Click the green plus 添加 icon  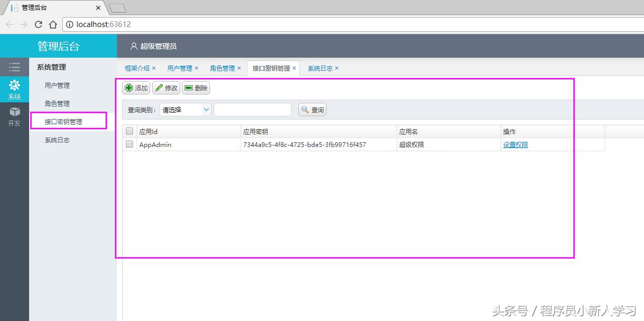click(x=129, y=88)
